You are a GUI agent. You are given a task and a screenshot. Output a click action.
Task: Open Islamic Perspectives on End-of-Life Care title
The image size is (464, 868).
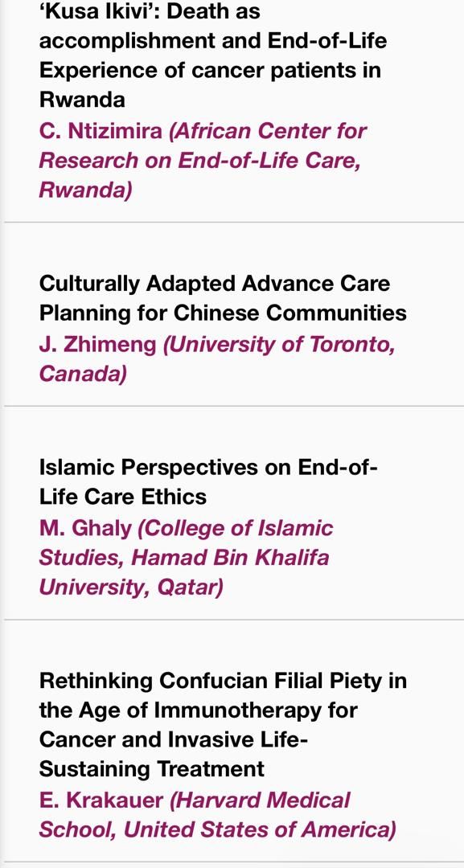[208, 482]
